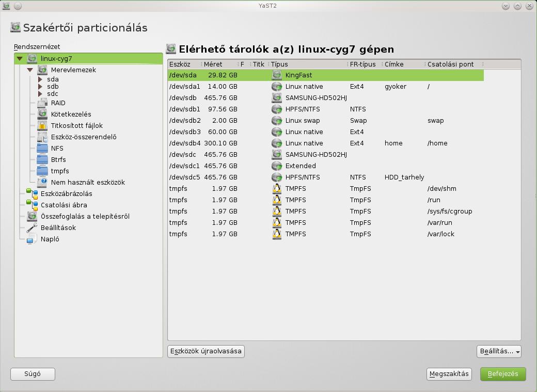Click the Összefoglalás a telepítésről icon
This screenshot has width=537, height=392.
point(32,216)
